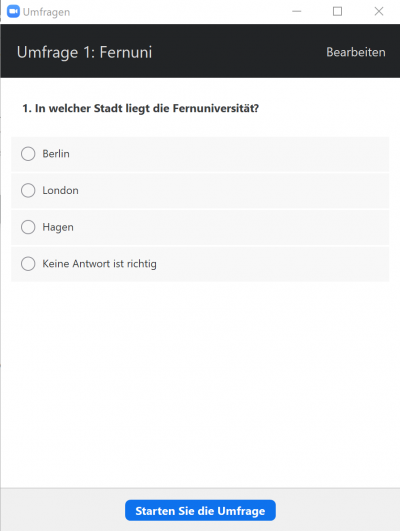This screenshot has width=400, height=531.
Task: Click the empty right side of the Hagen row
Action: 271,227
